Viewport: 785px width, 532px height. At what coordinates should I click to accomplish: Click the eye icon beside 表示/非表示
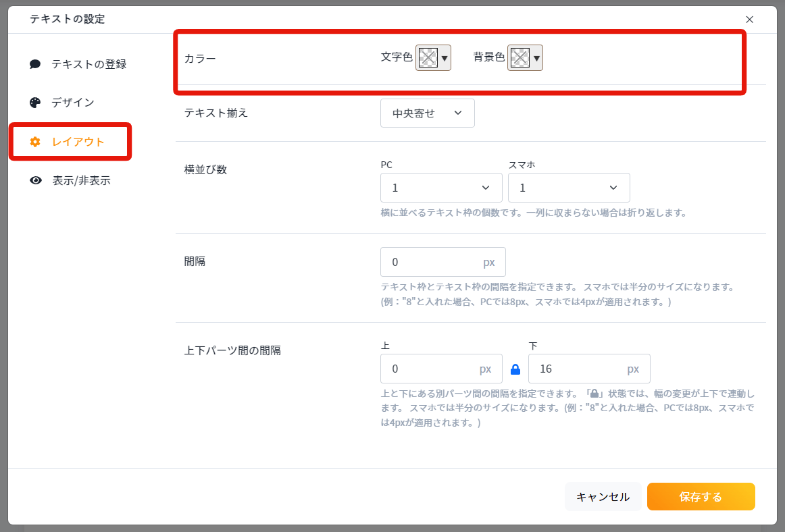tap(36, 180)
